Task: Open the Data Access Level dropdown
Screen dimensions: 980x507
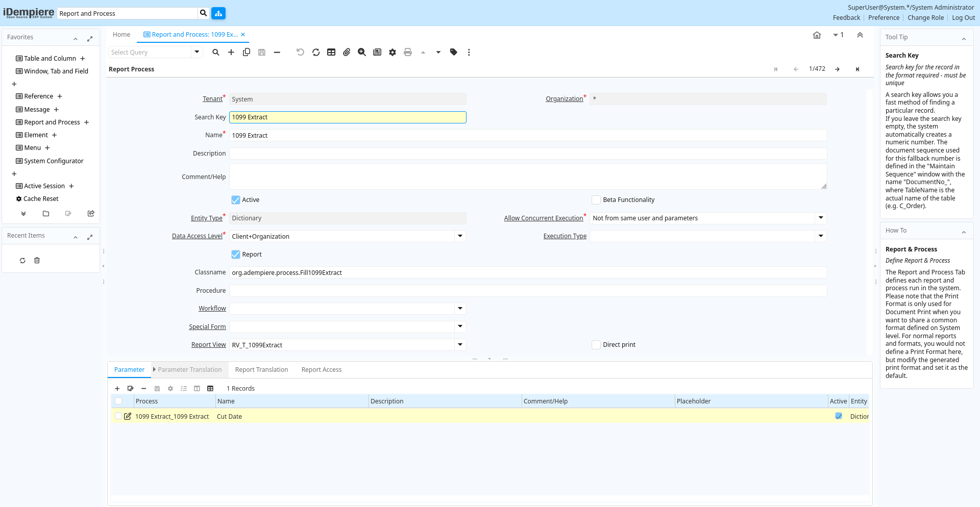Action: [460, 236]
